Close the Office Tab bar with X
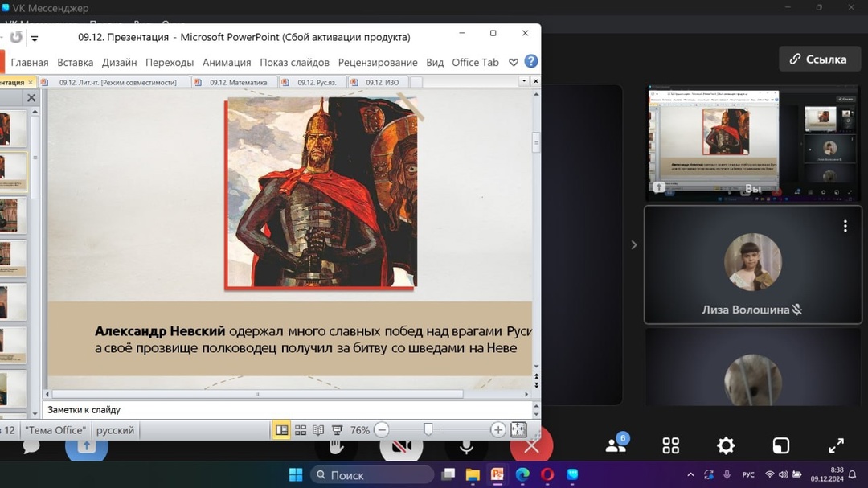868x488 pixels. 535,81
